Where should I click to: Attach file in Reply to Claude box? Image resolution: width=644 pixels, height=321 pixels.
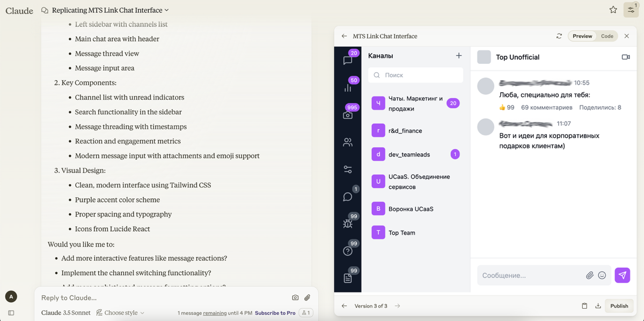[308, 297]
